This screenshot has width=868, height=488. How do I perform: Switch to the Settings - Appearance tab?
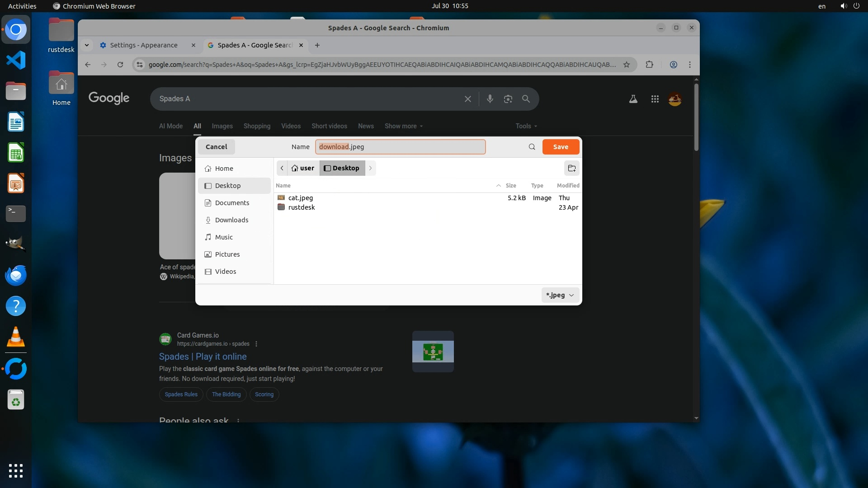144,45
